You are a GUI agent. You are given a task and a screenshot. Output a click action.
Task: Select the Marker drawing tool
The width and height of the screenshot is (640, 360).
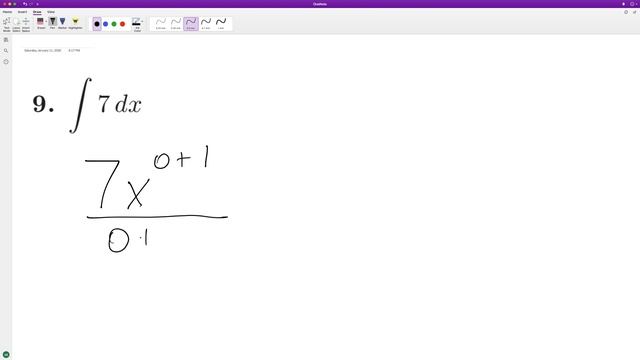62,23
